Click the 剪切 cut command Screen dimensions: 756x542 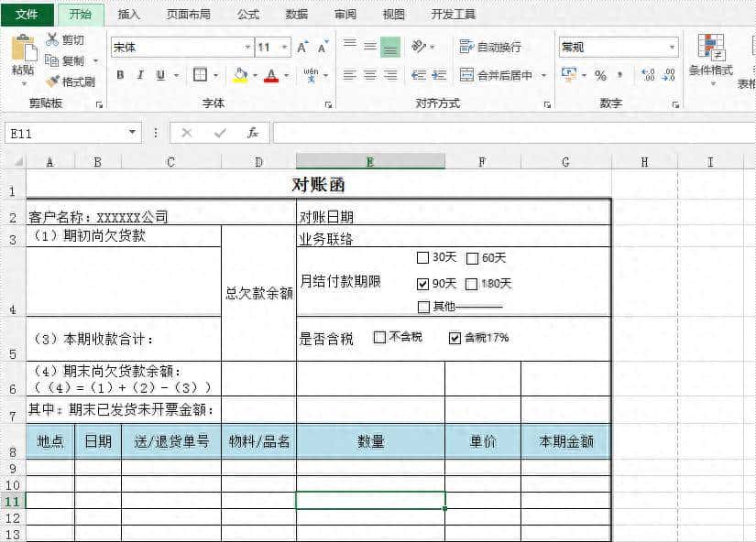click(x=65, y=41)
